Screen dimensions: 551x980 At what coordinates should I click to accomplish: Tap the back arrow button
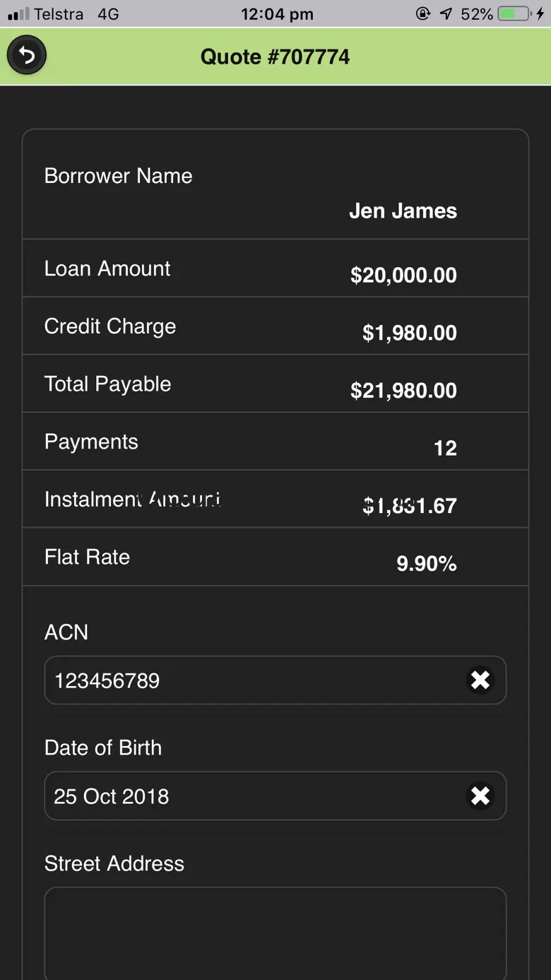click(27, 55)
